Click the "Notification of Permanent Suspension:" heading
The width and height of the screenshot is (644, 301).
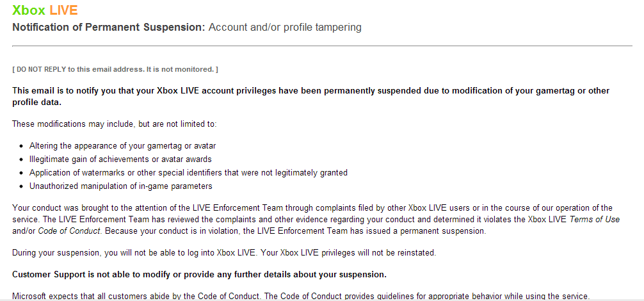point(109,28)
